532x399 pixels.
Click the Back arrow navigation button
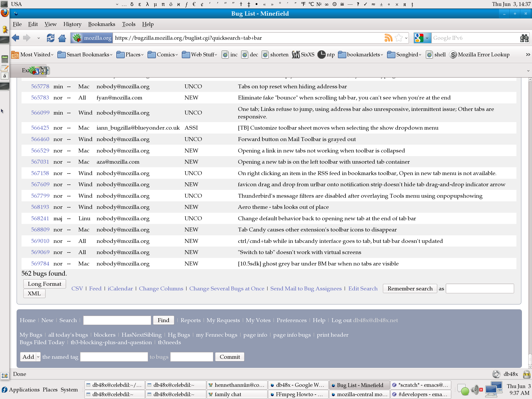16,38
